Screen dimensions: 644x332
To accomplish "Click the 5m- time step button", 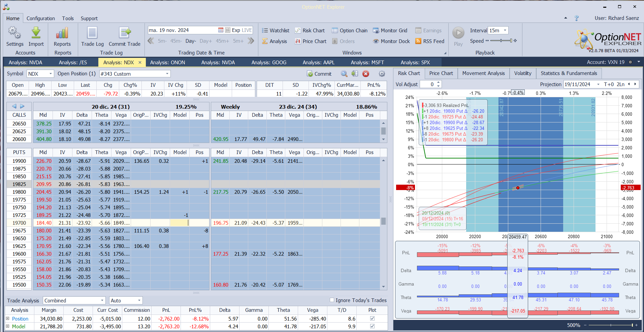I will tap(162, 41).
